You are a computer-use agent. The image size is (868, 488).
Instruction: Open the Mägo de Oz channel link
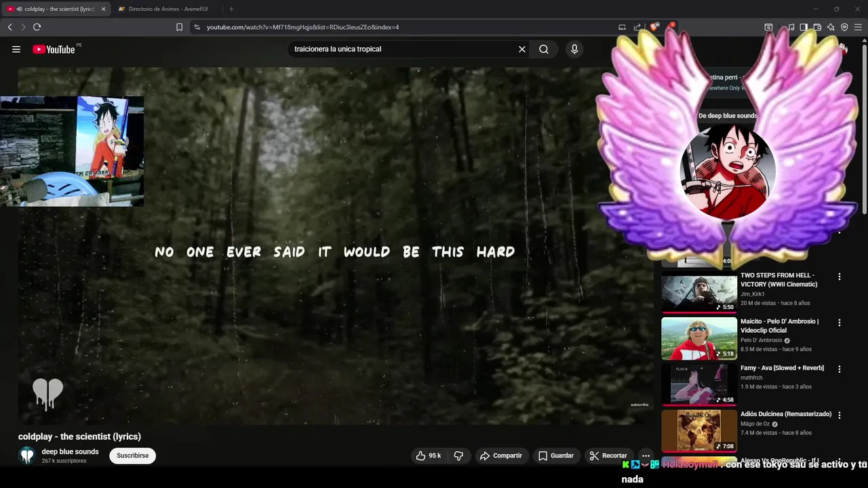coord(755,424)
